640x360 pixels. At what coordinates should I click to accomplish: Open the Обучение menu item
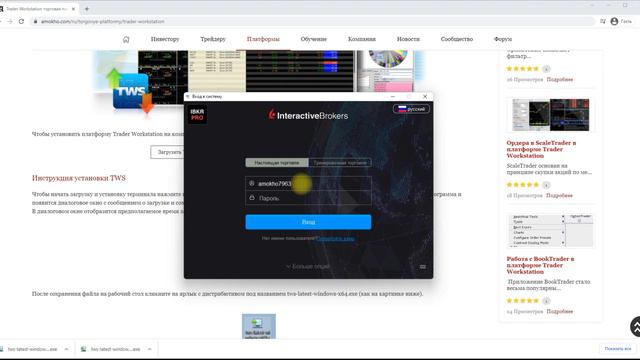[x=313, y=39]
